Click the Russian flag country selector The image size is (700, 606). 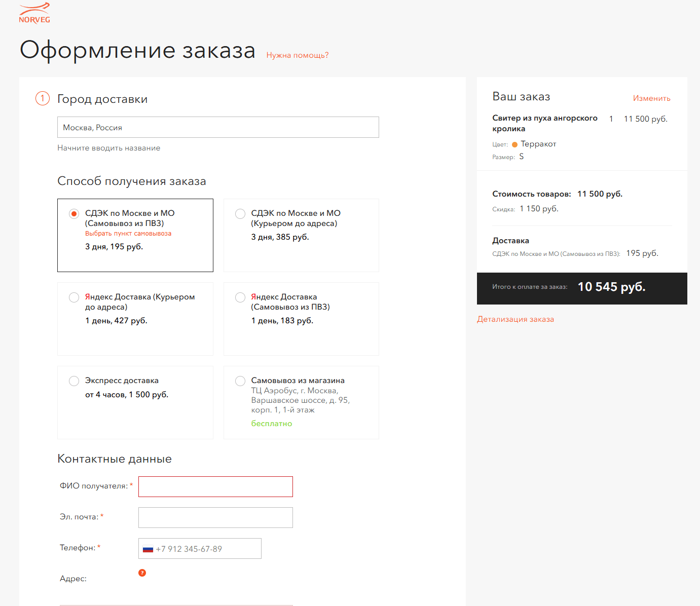(x=148, y=549)
